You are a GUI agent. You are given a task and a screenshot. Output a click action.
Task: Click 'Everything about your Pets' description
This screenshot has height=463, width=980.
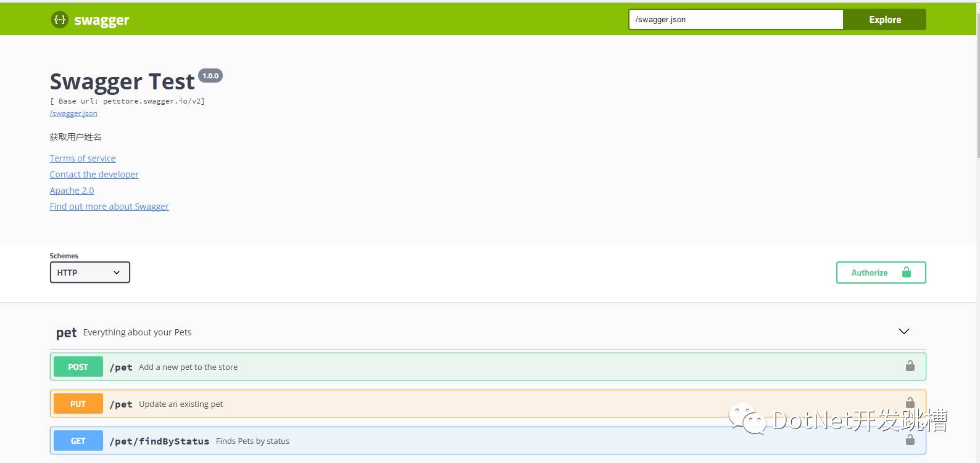[137, 332]
